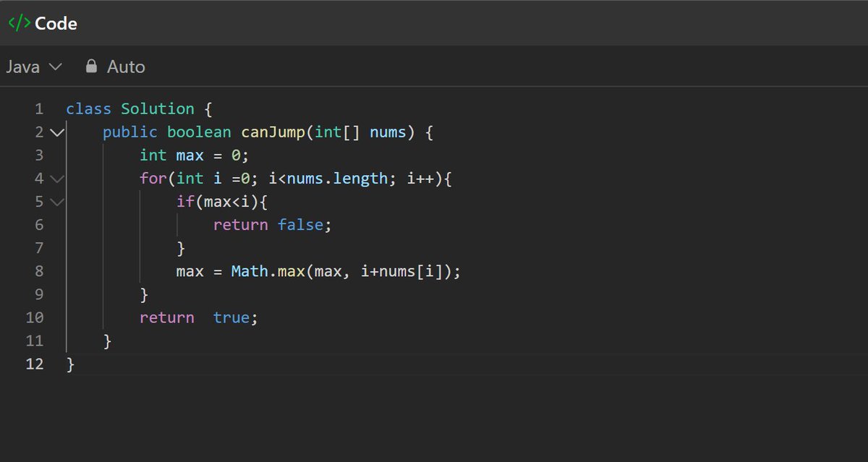Click 'Math.max(max, i+nums[i]);' call
Viewport: 868px width, 462px height.
click(x=346, y=271)
